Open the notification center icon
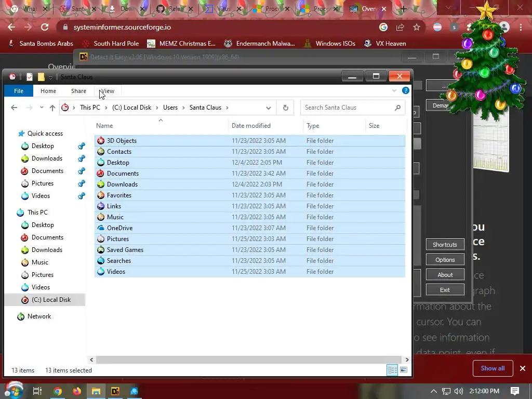The width and height of the screenshot is (532, 399). tap(515, 391)
